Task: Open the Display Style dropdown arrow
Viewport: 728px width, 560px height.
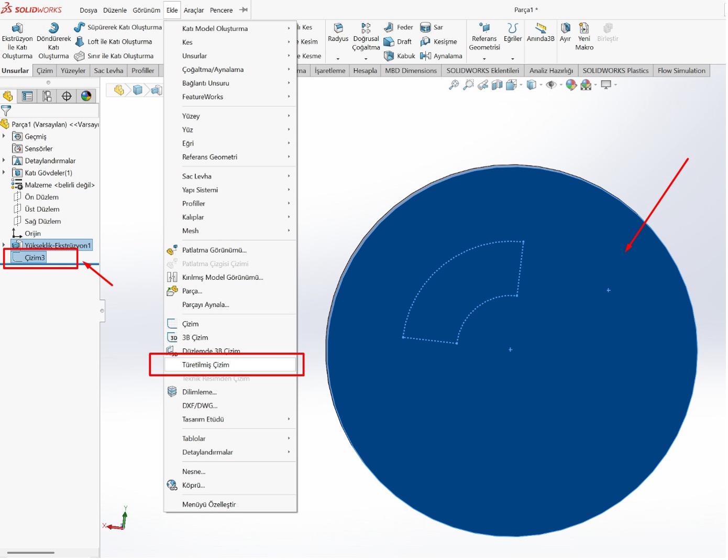Action: tap(541, 85)
